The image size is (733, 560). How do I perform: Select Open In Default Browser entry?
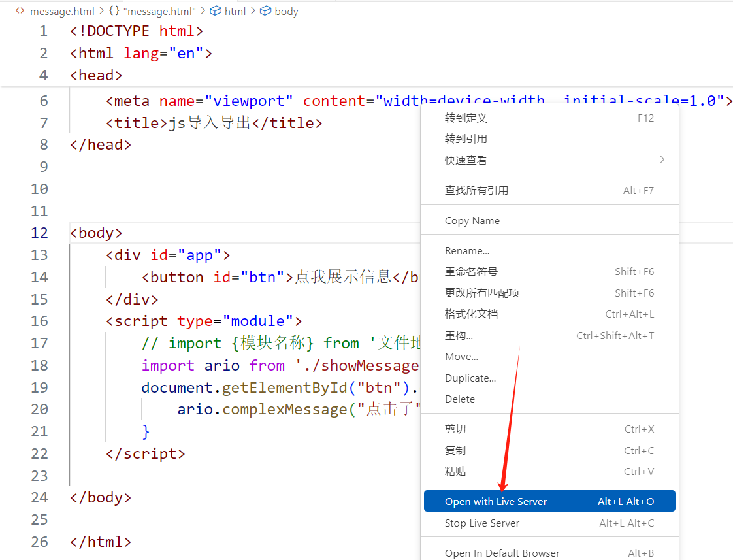[x=549, y=553]
